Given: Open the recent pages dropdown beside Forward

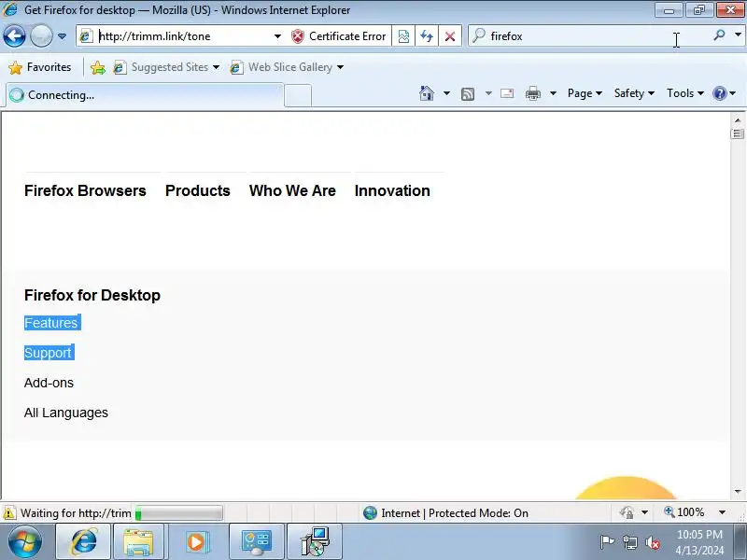Looking at the screenshot, I should [x=62, y=36].
